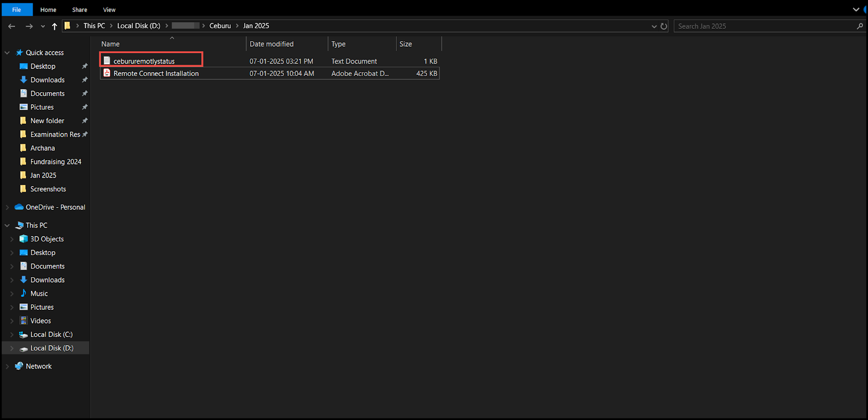
Task: Open Jan 2025 in Quick access
Action: pos(43,175)
